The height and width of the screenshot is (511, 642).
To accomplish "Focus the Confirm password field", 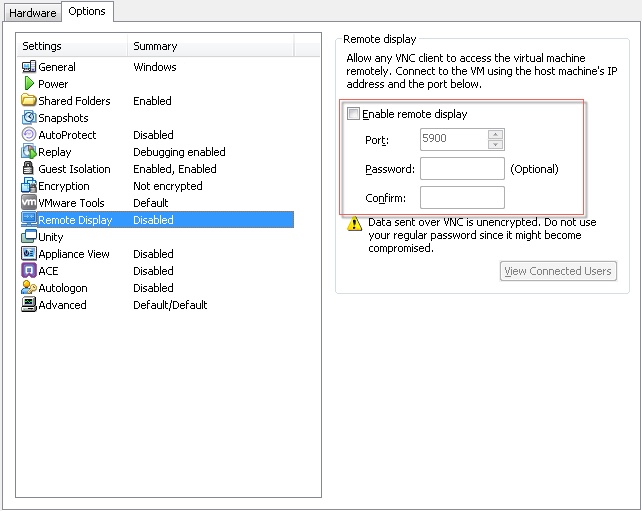I will tap(462, 197).
